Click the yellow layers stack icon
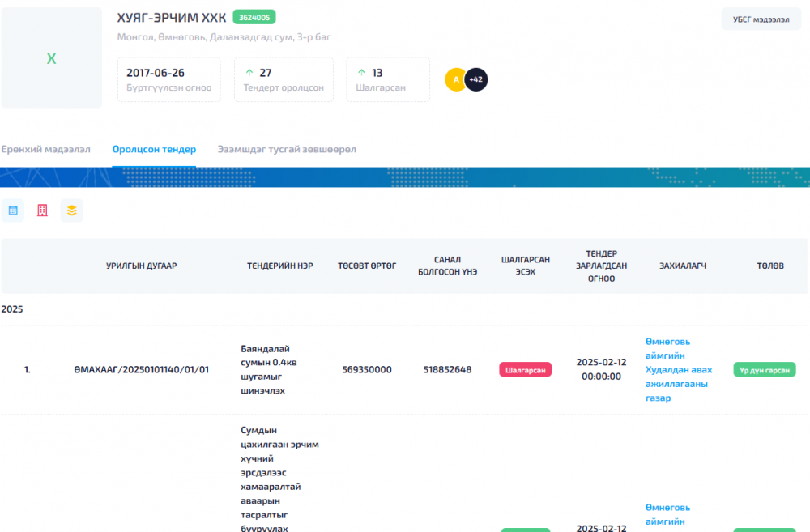The width and height of the screenshot is (810, 532). coord(72,211)
